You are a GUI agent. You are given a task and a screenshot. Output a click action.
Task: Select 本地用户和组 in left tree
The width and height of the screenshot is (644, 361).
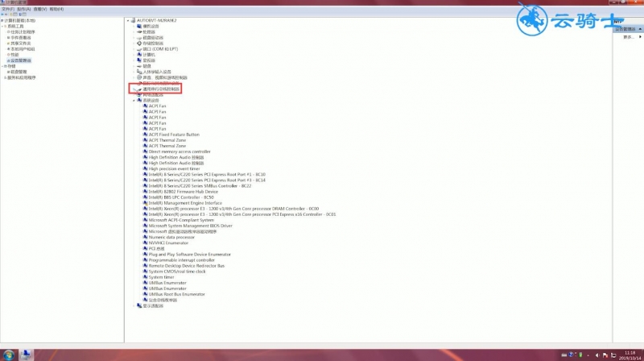point(23,49)
